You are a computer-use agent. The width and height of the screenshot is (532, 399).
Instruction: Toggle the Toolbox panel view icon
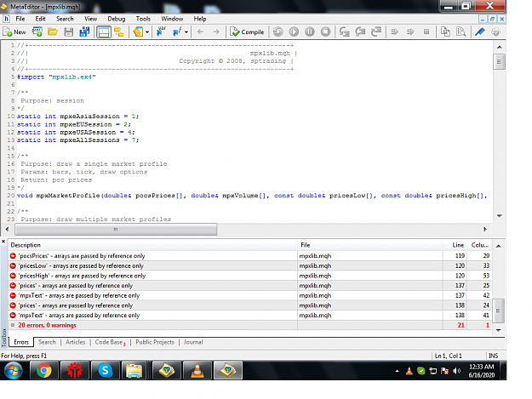(x=104, y=31)
